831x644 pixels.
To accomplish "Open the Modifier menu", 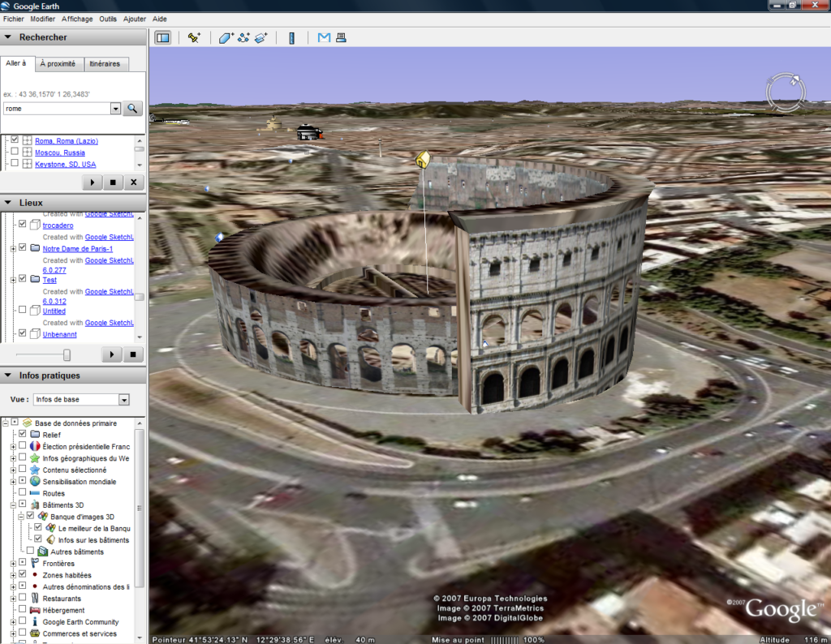I will 42,19.
